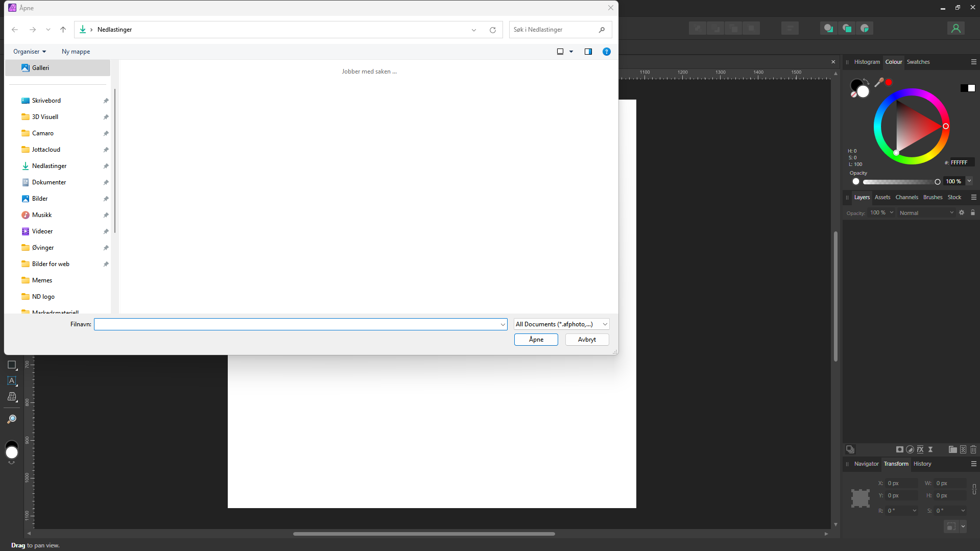Switch to the Navigator tab
The height and width of the screenshot is (551, 980).
tap(867, 464)
